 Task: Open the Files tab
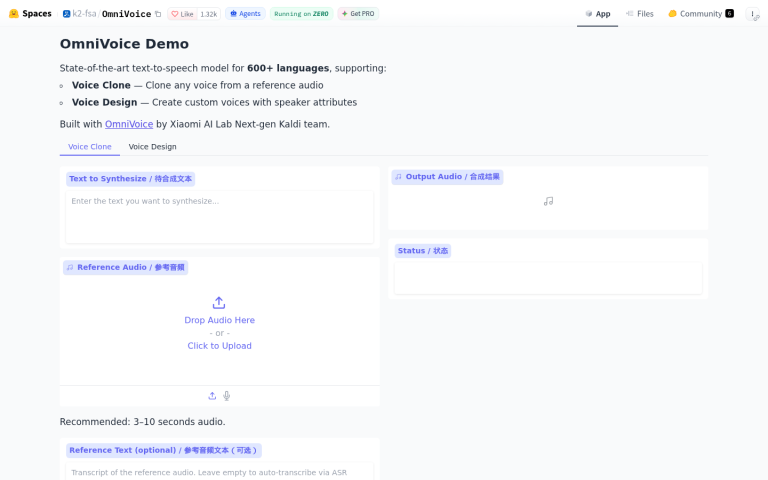[640, 14]
